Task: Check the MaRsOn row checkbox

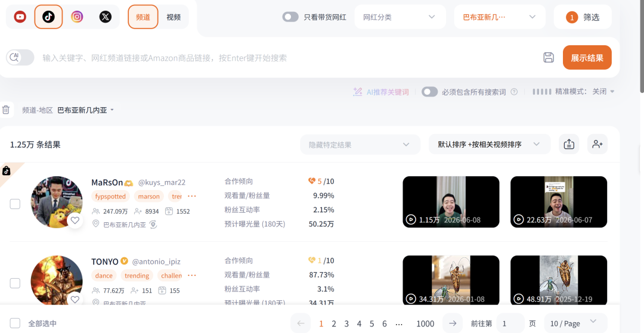Action: point(15,204)
